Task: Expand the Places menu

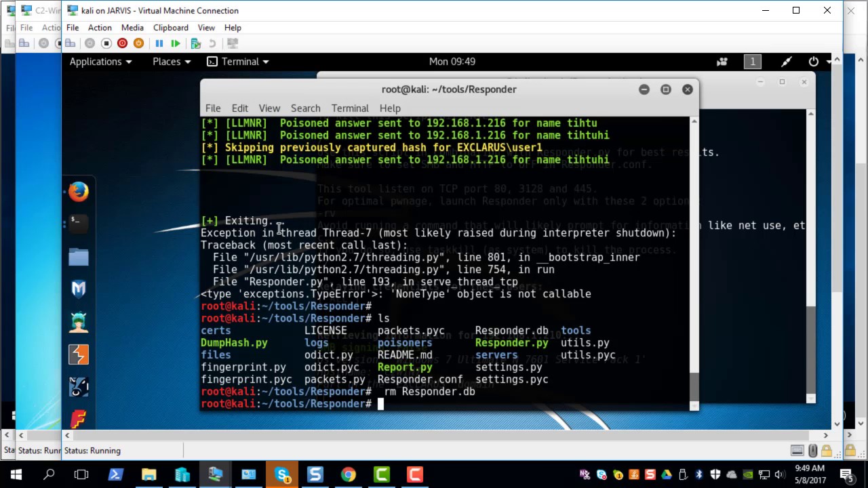Action: point(172,61)
